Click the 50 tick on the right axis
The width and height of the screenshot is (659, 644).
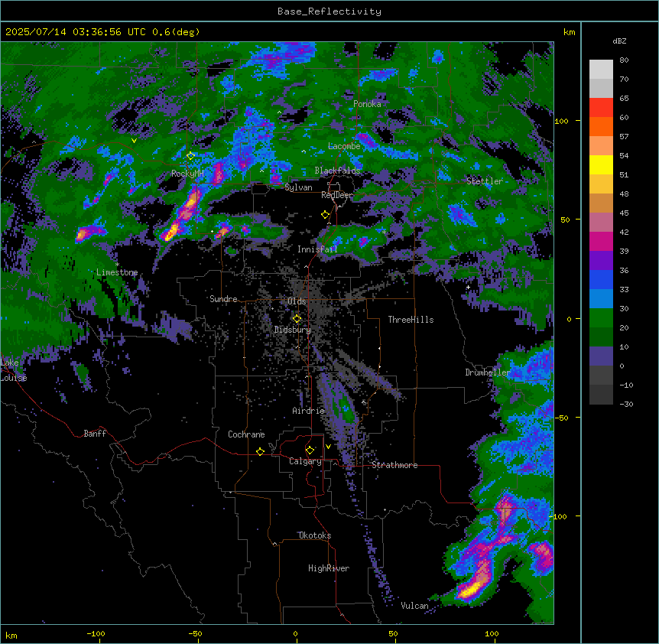[565, 220]
